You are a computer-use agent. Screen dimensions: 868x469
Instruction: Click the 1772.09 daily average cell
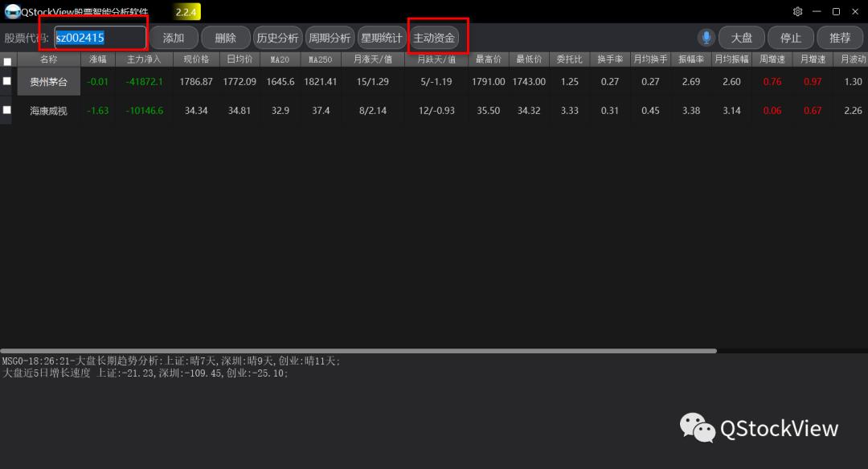point(240,81)
